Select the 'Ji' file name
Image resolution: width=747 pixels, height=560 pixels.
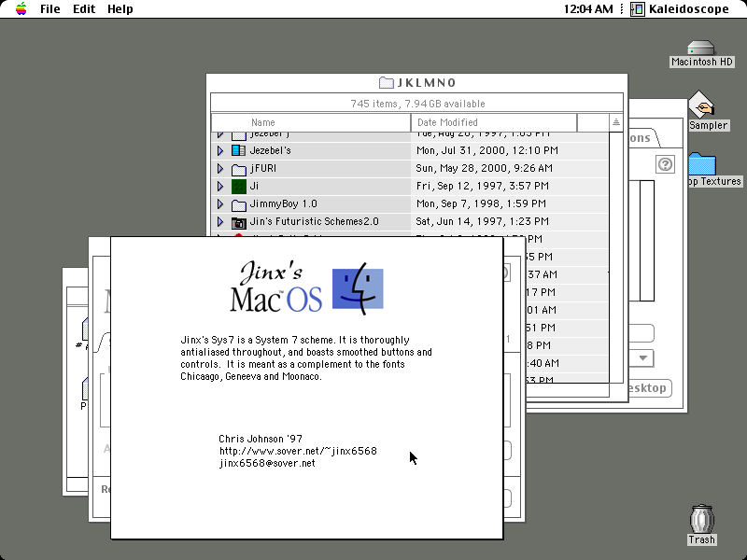(254, 186)
